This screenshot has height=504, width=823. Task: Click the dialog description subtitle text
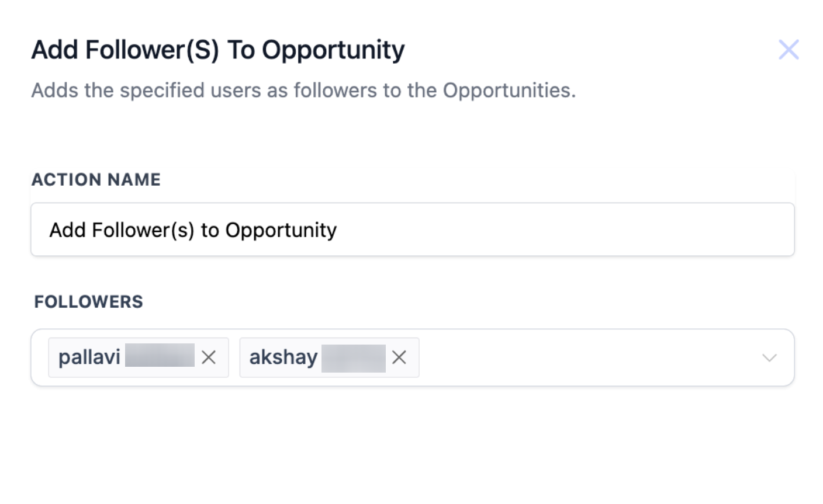coord(303,91)
